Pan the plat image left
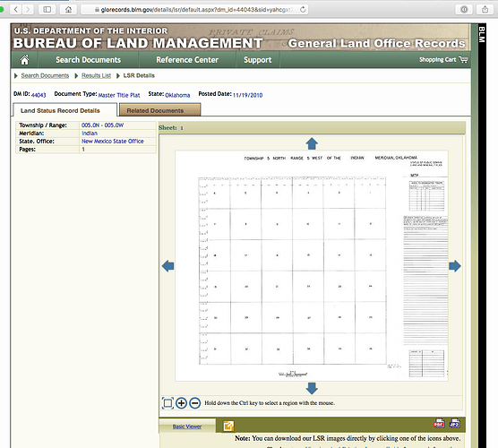 [167, 266]
